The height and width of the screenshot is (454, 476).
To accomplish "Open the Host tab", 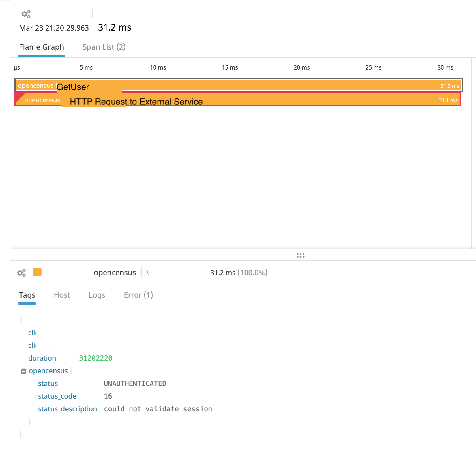I will (x=62, y=295).
